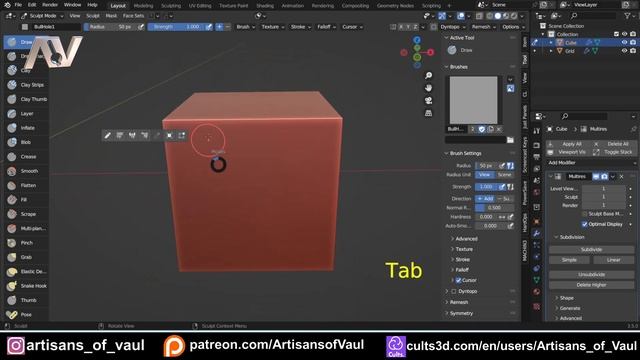Open the Modifiers wrench properties tab
640x360 pixels.
536,233
